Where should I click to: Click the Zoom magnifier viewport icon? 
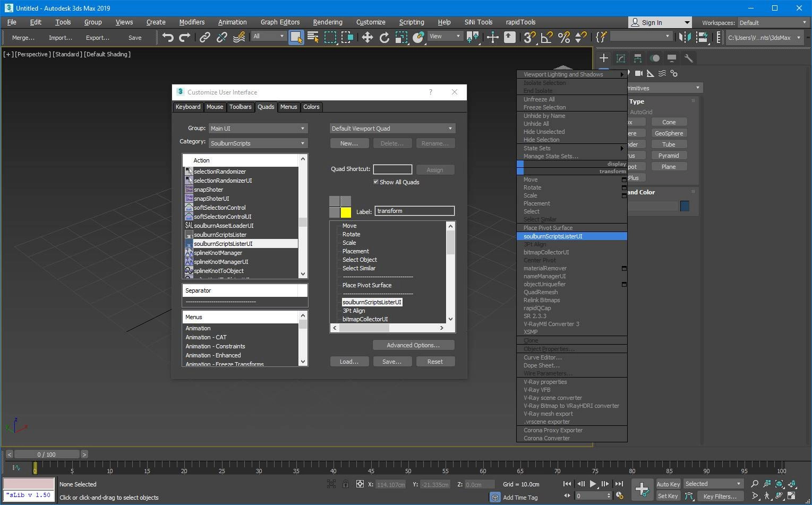coord(755,484)
